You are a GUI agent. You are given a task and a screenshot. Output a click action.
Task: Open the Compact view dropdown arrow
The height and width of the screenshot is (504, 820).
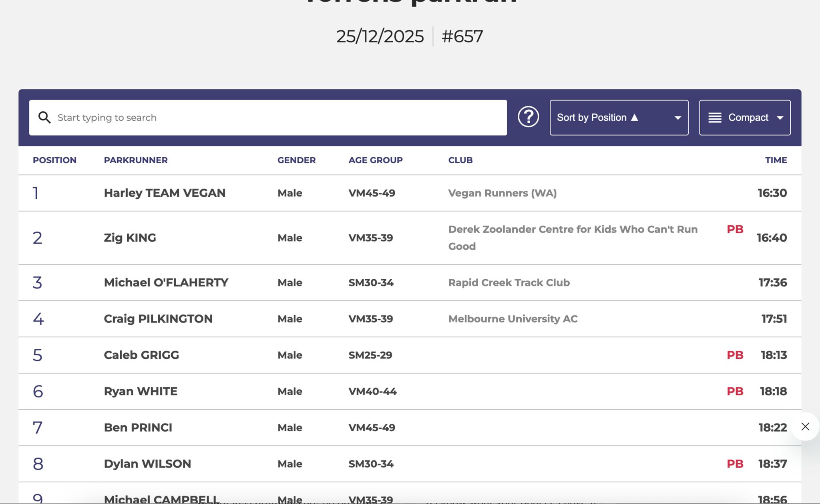tap(780, 118)
